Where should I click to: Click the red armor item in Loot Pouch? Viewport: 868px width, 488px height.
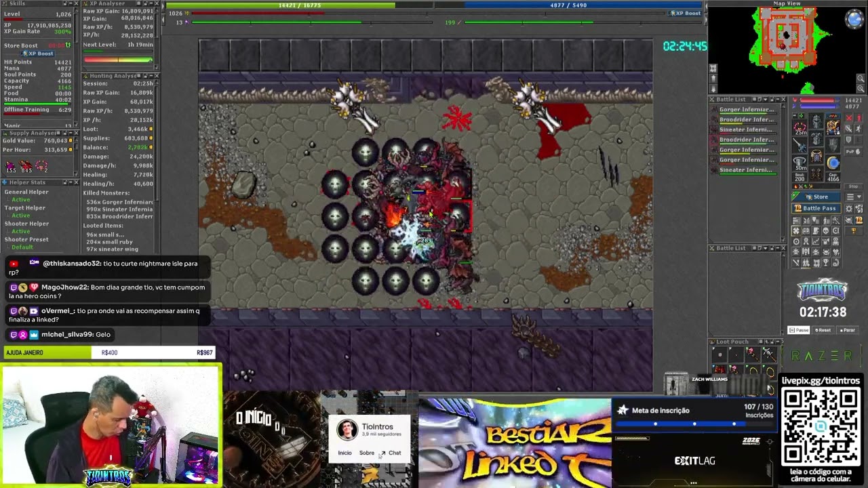click(720, 369)
